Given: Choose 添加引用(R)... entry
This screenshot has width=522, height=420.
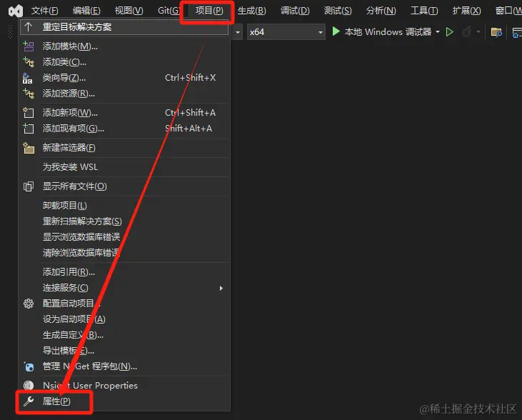Looking at the screenshot, I should (124, 272).
